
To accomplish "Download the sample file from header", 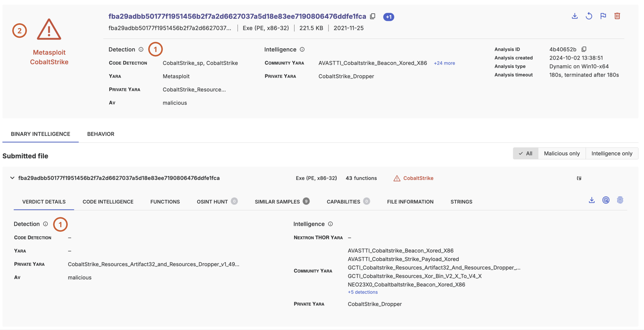I will (x=574, y=16).
